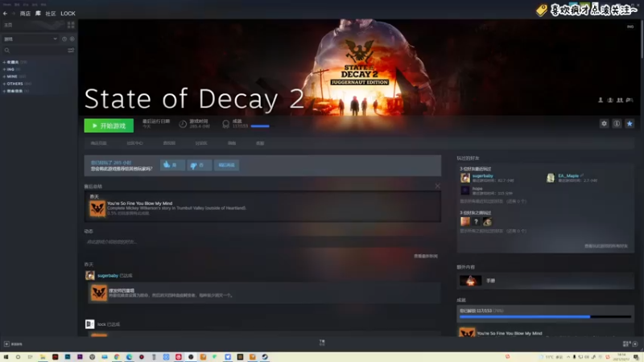Screen dimensions: 644x362
Task: Open Steam icon on the taskbar
Action: click(265, 357)
